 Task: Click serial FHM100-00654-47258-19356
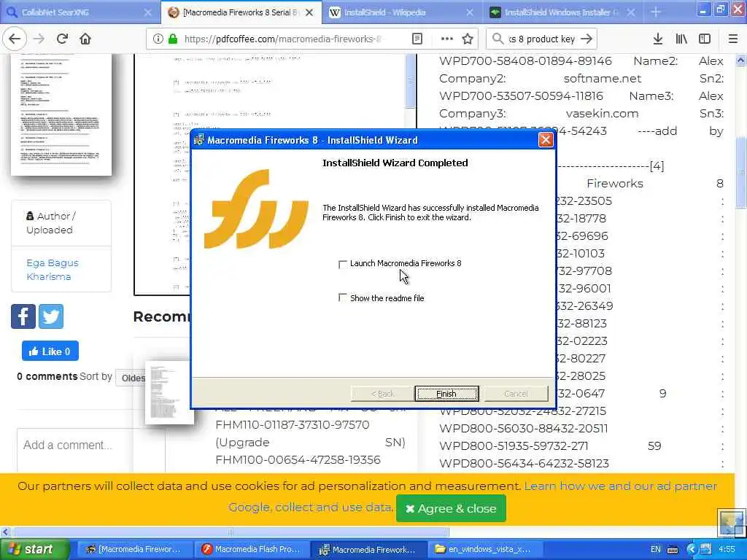298,459
